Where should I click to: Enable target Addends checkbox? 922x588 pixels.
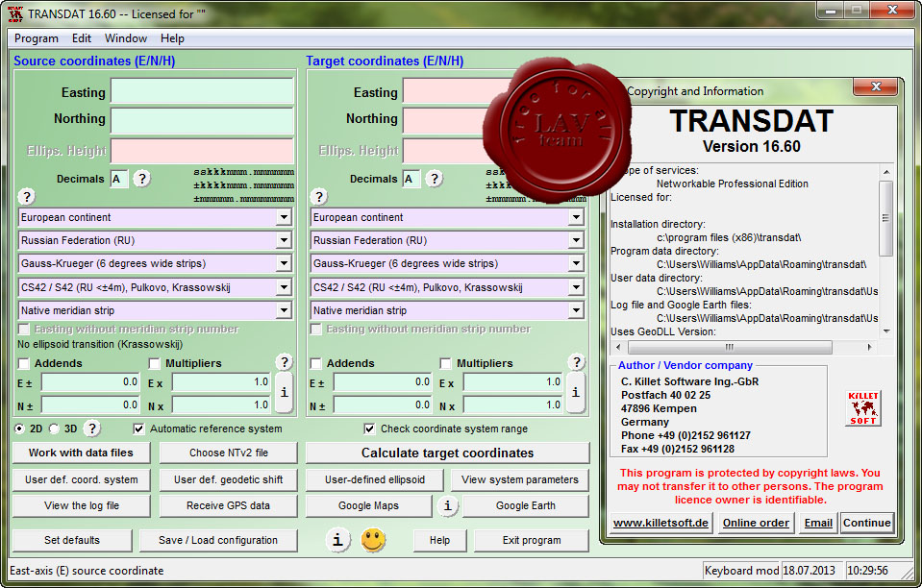pos(316,363)
